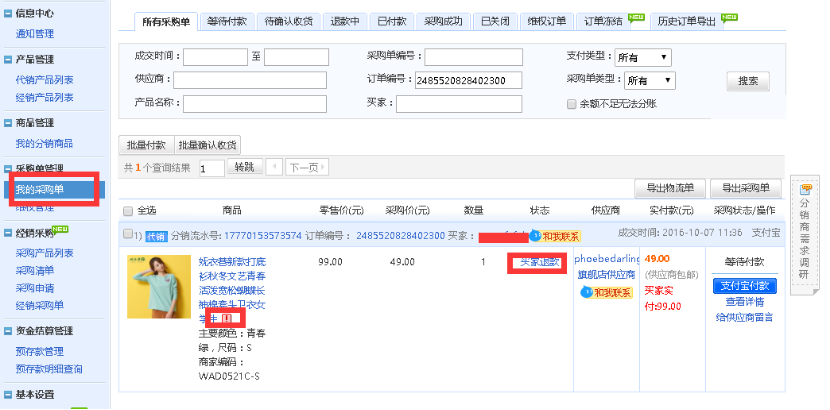Collapse the 经销采购 sidebar section
This screenshot has height=410, width=830.
8,230
